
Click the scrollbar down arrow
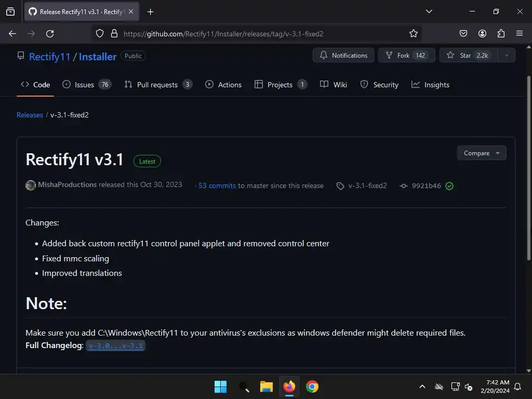pos(528,371)
